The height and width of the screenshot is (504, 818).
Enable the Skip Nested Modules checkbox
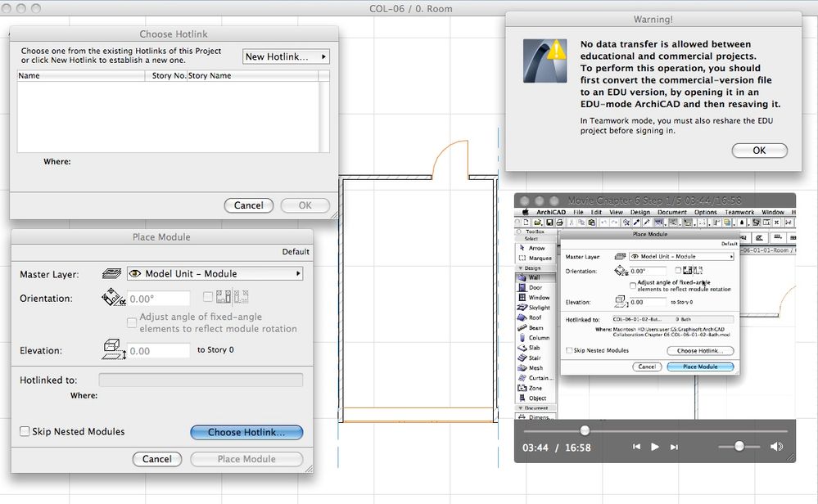click(25, 431)
